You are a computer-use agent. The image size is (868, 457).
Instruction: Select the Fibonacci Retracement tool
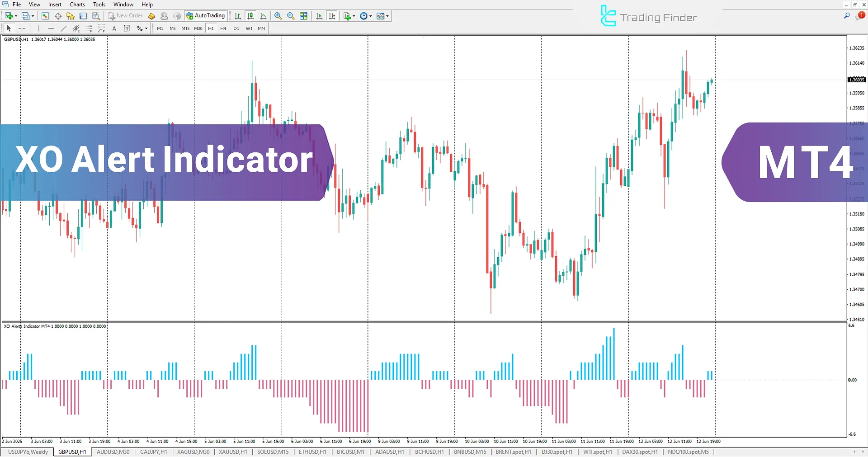point(89,28)
